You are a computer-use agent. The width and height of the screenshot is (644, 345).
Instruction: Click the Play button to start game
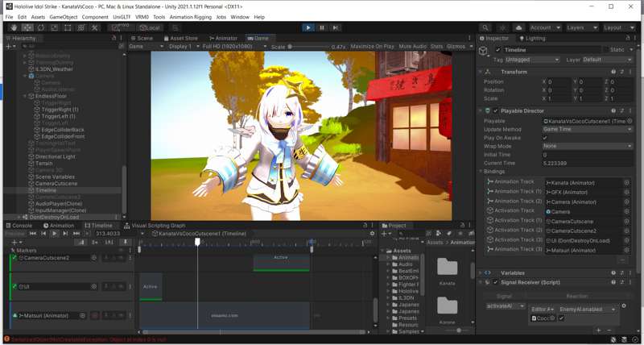[x=308, y=27]
